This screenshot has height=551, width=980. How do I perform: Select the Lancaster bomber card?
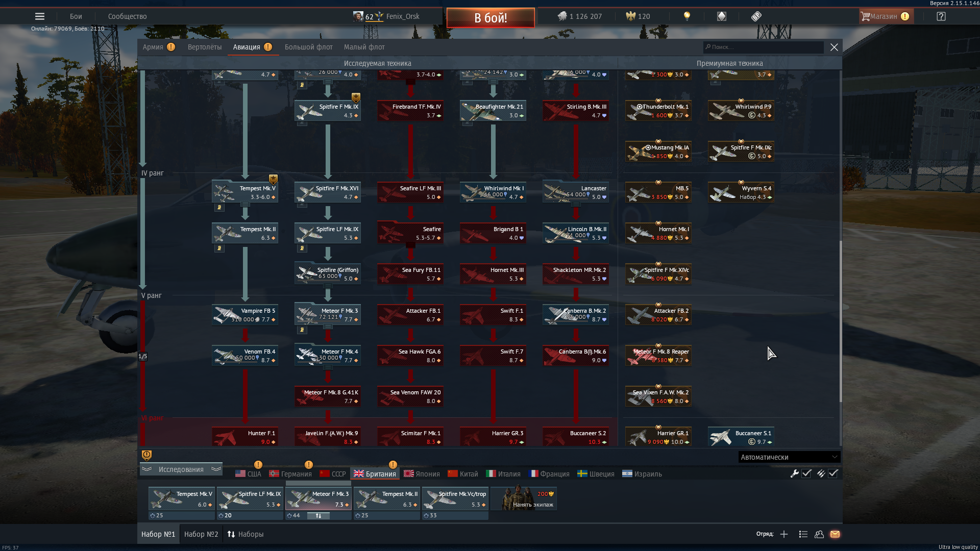coord(576,192)
